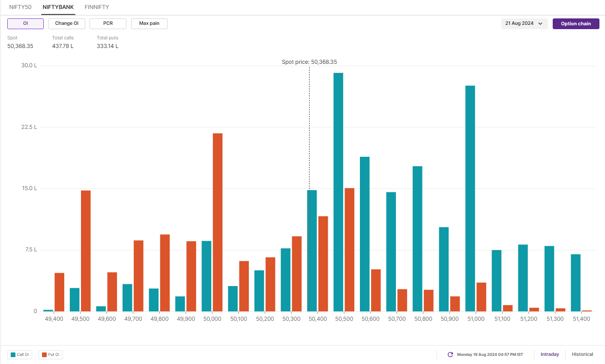
Task: Click the 51,400 strike axis label
Action: [581, 319]
